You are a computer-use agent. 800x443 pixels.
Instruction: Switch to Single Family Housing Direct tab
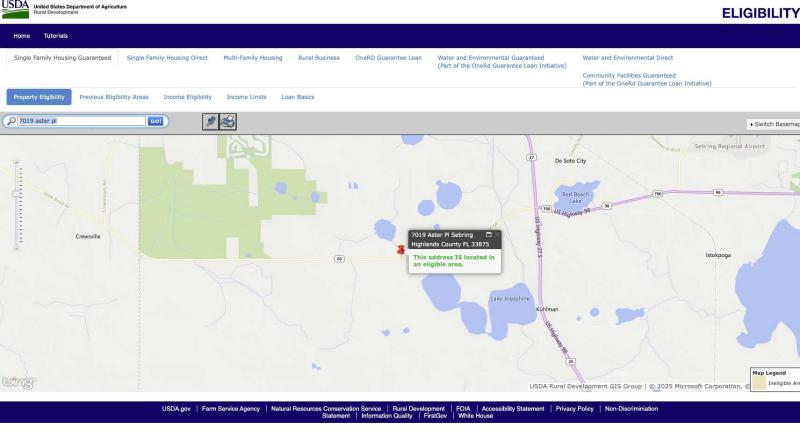(x=167, y=58)
